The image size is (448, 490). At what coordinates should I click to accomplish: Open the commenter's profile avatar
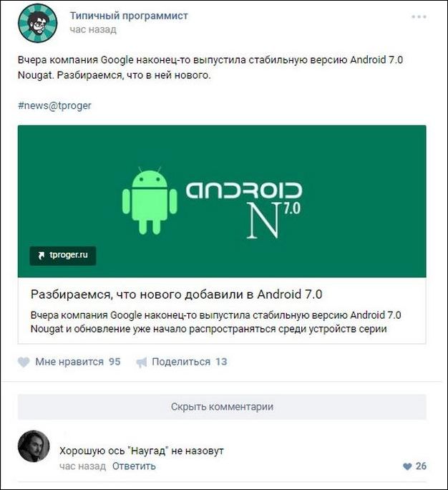tap(34, 446)
